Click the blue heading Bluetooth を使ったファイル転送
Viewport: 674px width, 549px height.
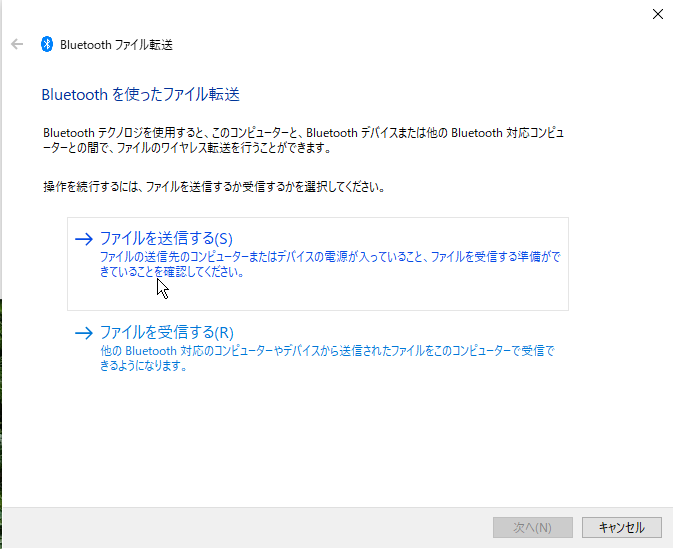[140, 95]
